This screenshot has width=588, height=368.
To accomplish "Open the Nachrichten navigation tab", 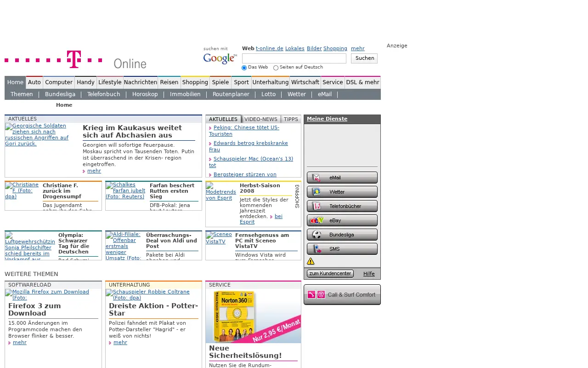I will point(141,82).
